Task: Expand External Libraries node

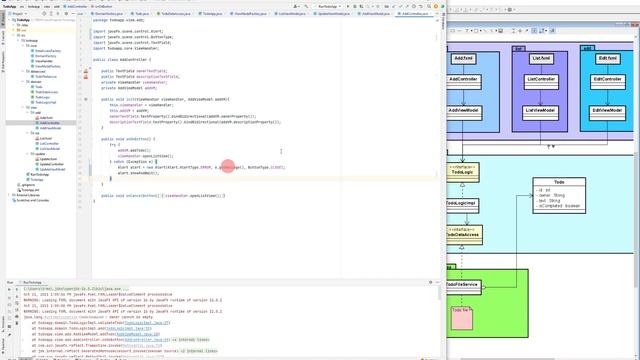Action: (10, 195)
